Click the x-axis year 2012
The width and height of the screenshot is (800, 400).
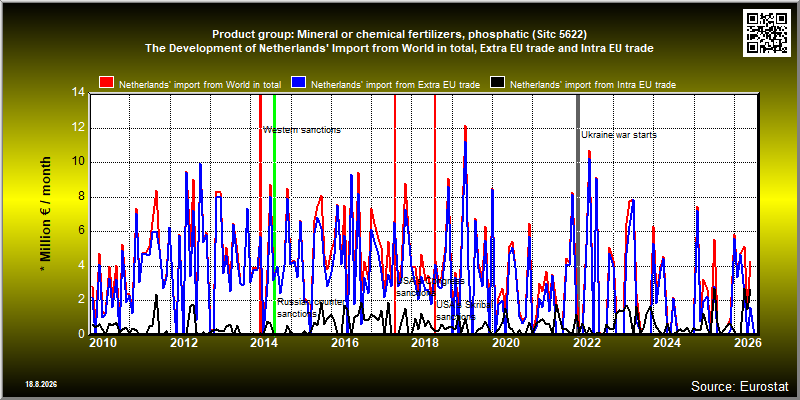coord(184,343)
